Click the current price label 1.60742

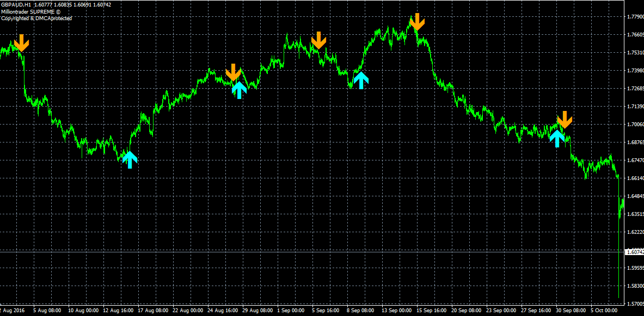635,252
